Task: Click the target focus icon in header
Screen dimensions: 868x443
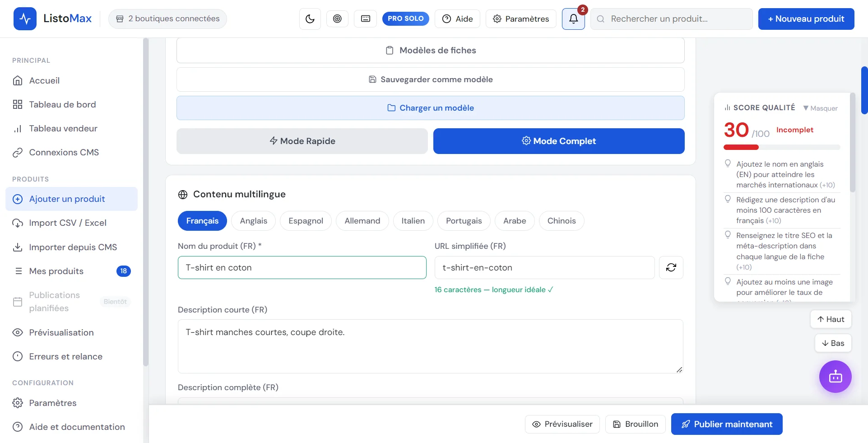Action: 337,19
